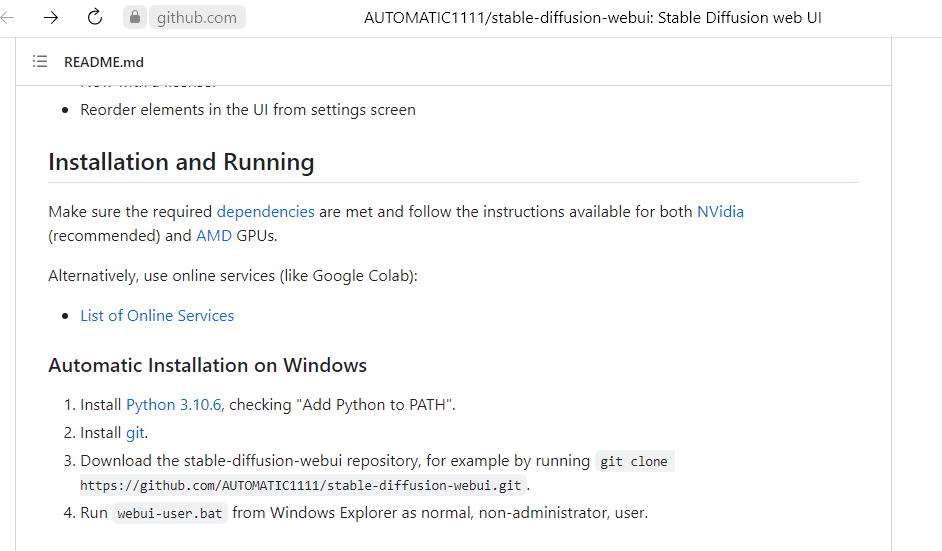Screen dimensions: 942x551
Task: Click the Automatic Installation on Windows heading
Action: pyautogui.click(x=207, y=365)
